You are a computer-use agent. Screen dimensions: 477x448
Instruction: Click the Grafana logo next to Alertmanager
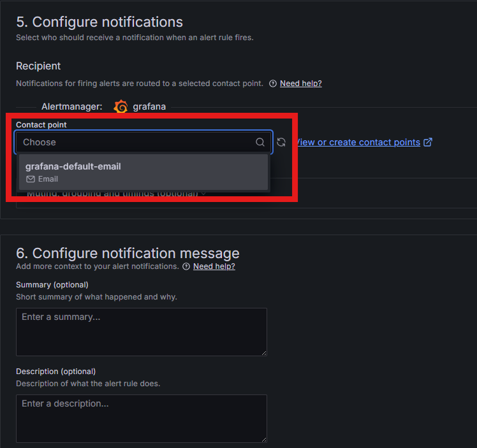121,106
